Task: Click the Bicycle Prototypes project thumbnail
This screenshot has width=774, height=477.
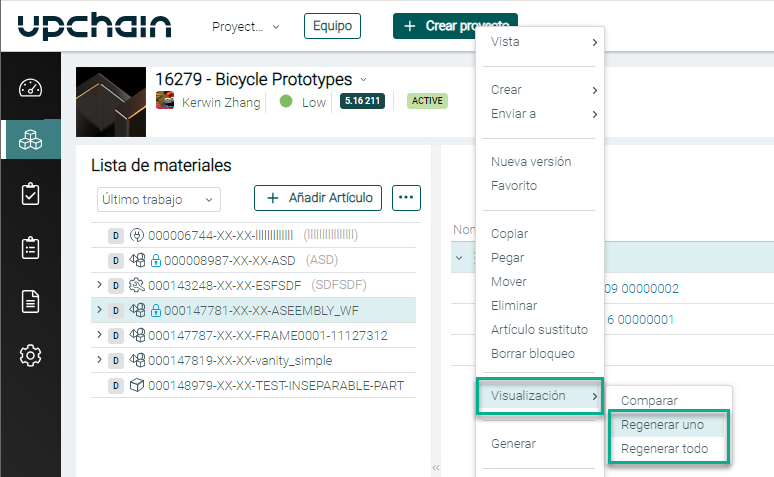Action: (x=111, y=102)
